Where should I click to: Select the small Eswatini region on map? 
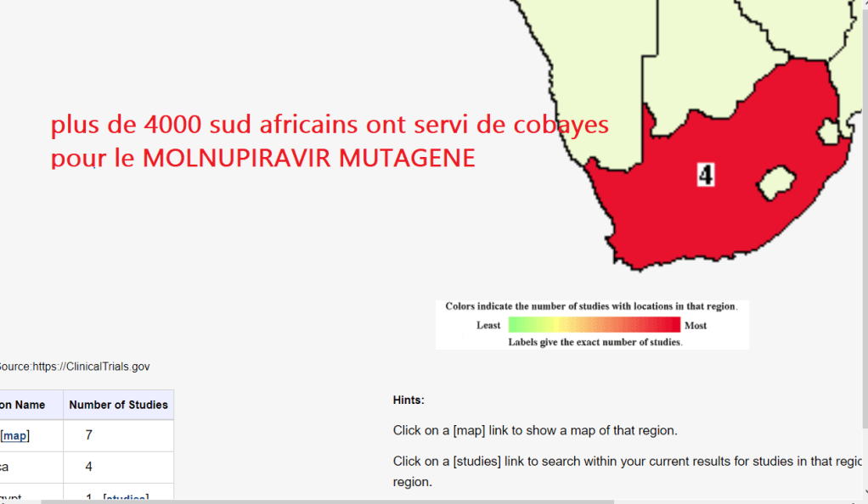[829, 132]
